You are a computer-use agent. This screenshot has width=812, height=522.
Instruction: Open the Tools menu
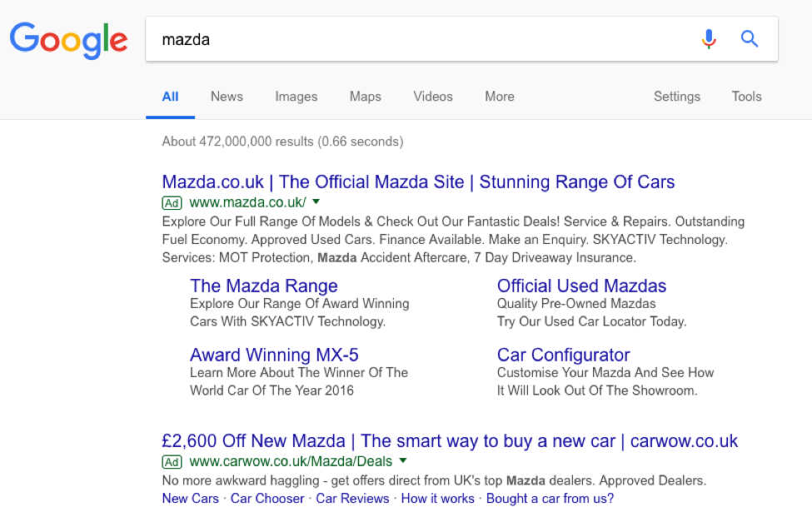click(x=745, y=97)
